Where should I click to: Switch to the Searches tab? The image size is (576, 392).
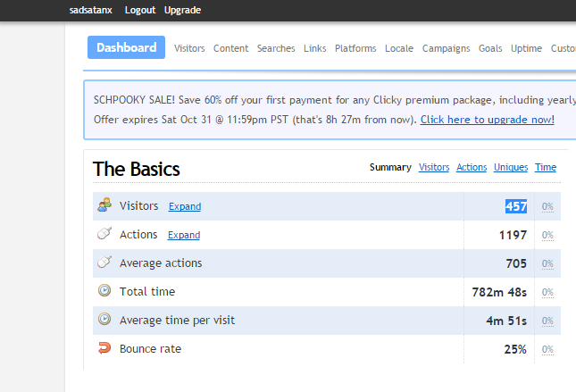click(276, 48)
